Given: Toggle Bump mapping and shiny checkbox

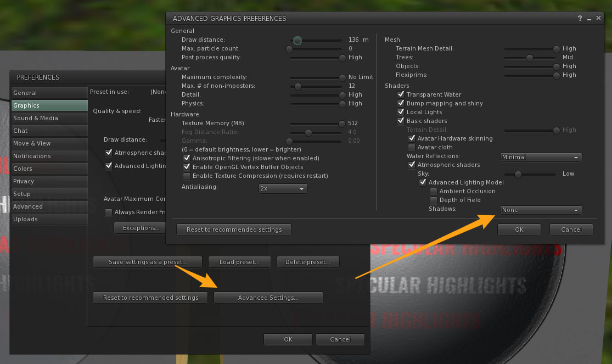Looking at the screenshot, I should coord(401,103).
